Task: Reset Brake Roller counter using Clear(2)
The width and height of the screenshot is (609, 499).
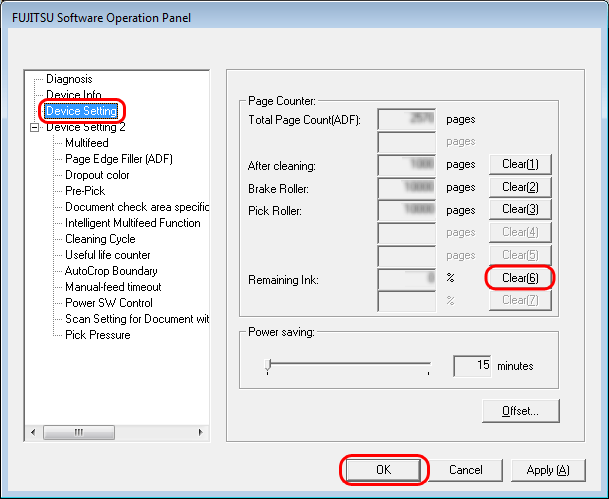Action: (x=520, y=187)
